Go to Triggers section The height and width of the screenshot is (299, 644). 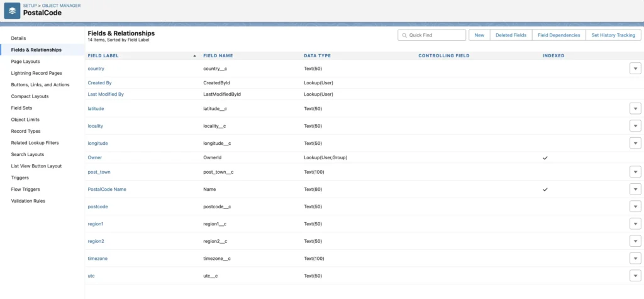pos(19,178)
